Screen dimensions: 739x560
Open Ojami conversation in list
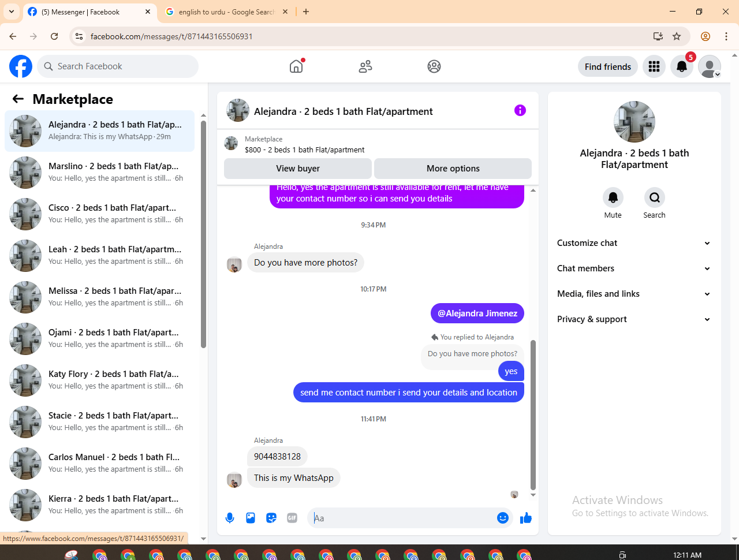coord(99,339)
